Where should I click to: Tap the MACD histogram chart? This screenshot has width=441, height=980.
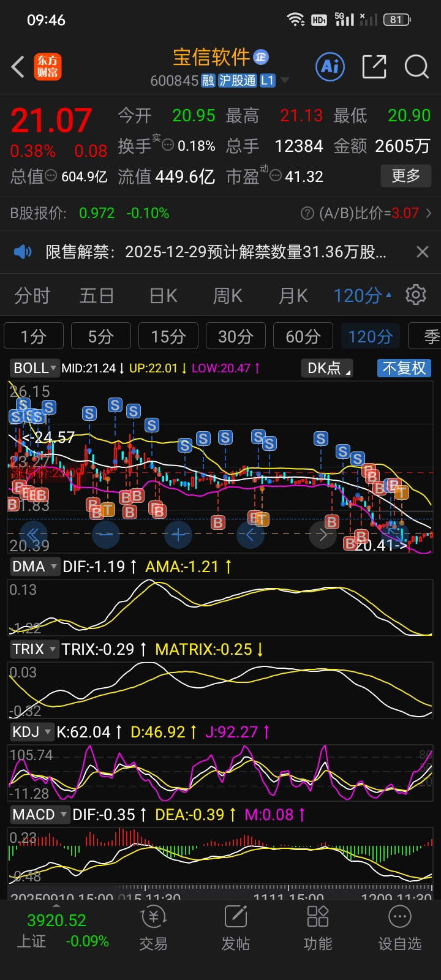coord(221,856)
